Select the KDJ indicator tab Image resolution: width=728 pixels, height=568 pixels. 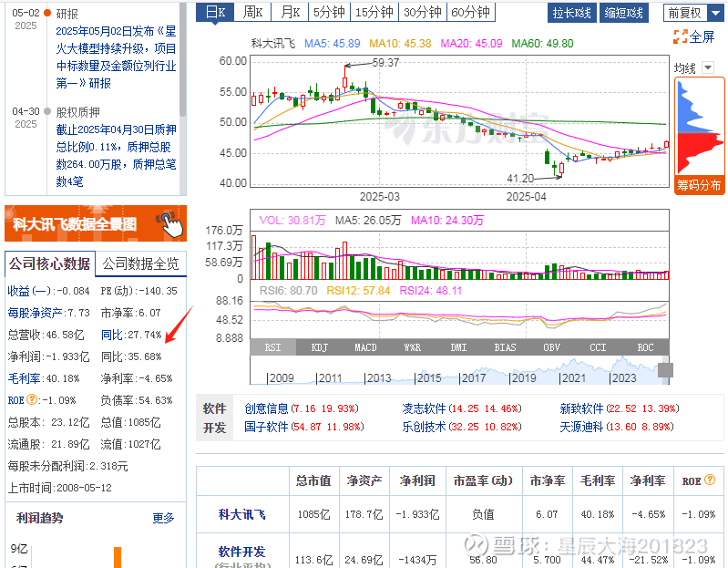click(320, 347)
